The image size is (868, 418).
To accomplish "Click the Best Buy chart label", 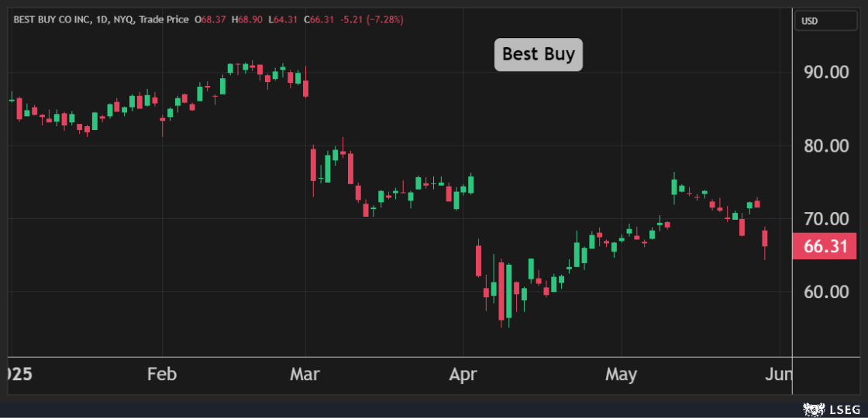I will (538, 54).
